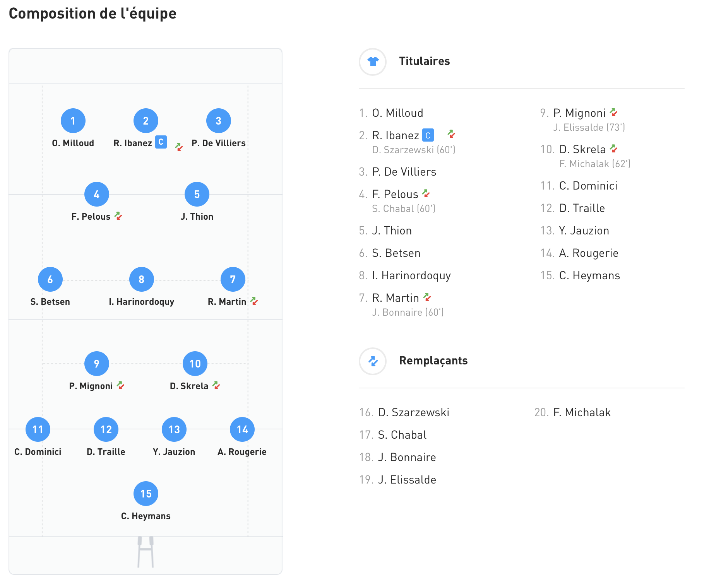709x588 pixels.
Task: Click the captain badge on the pitch diagram
Action: (161, 142)
